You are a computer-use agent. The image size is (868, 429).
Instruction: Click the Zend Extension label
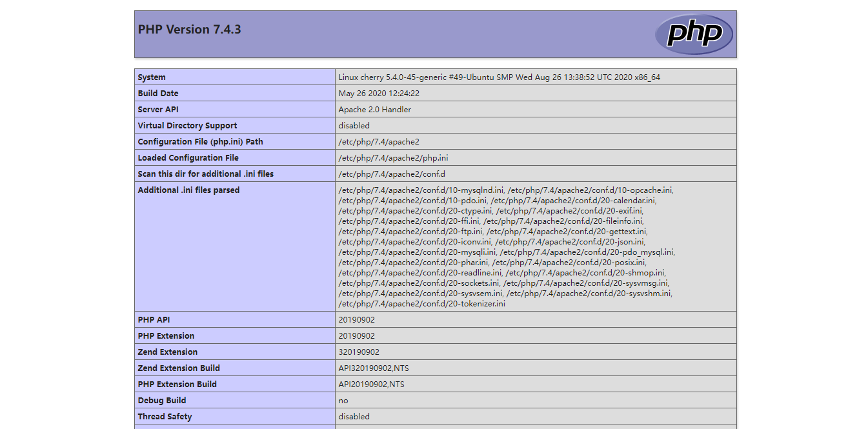click(x=168, y=352)
